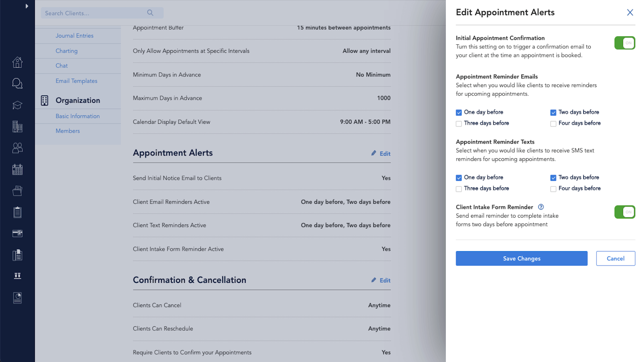Viewport: 644px width, 362px height.
Task: Open Email Templates in settings menu
Action: pyautogui.click(x=76, y=81)
